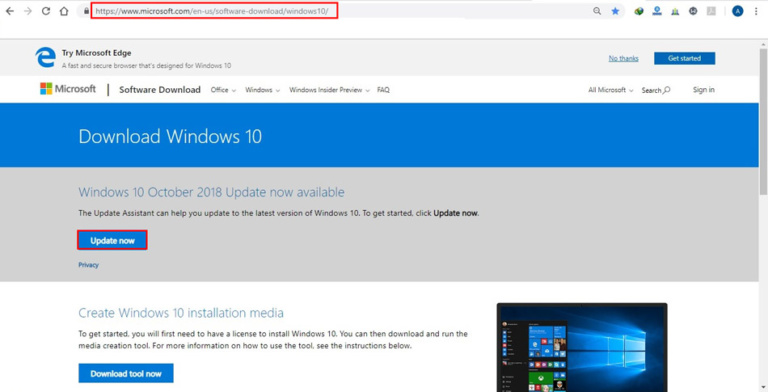Click the colored bar chart extension icon
This screenshot has height=392, width=768.
(x=675, y=11)
